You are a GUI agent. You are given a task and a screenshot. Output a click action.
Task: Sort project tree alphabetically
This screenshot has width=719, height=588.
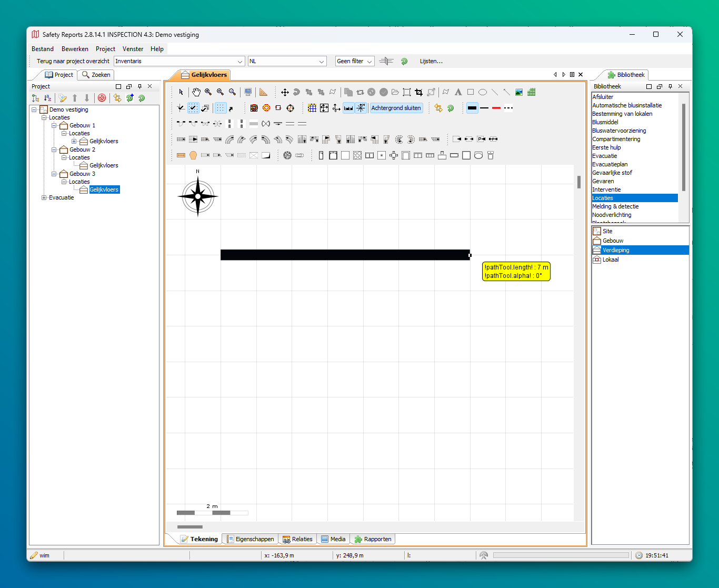47,98
